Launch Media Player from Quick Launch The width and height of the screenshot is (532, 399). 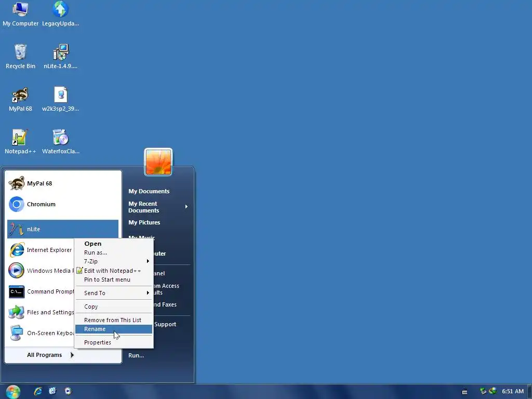click(x=68, y=391)
